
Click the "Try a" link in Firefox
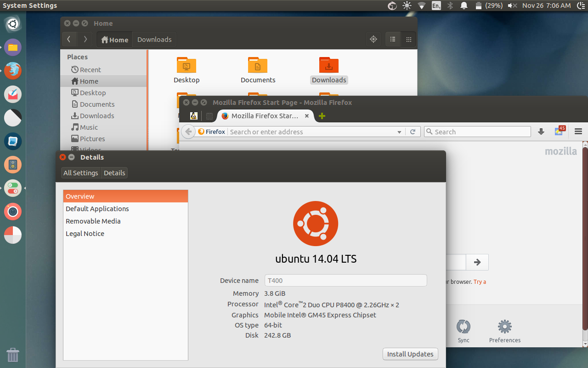[480, 282]
